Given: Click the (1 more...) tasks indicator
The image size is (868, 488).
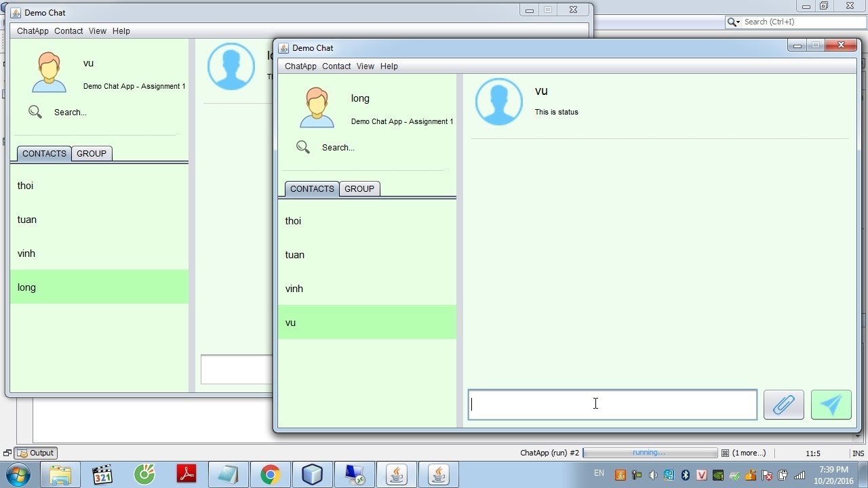Looking at the screenshot, I should [x=749, y=453].
